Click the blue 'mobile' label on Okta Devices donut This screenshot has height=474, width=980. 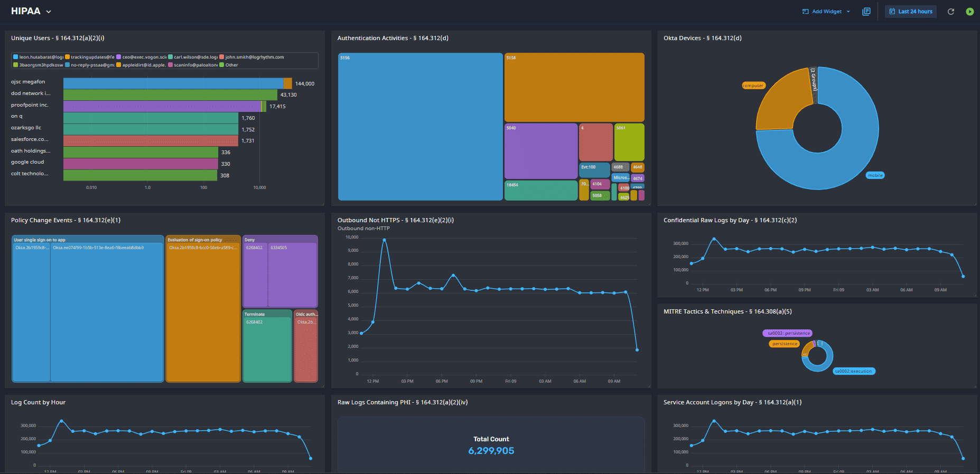[x=875, y=175]
